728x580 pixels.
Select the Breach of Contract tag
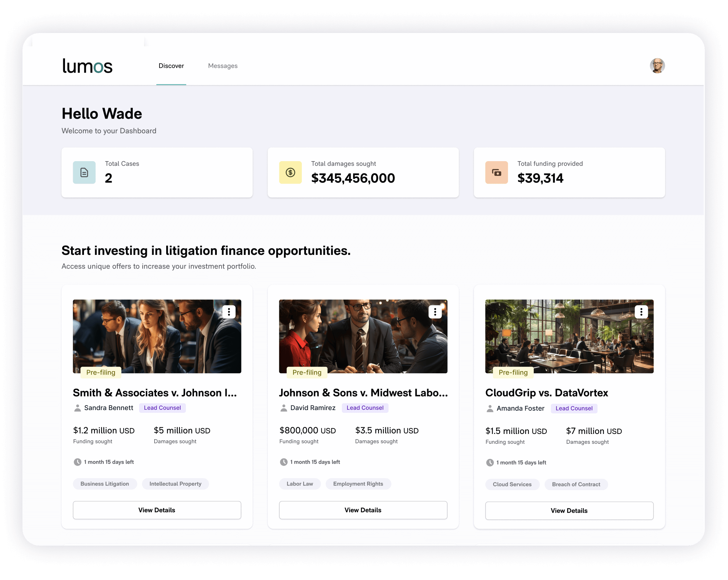pos(576,484)
